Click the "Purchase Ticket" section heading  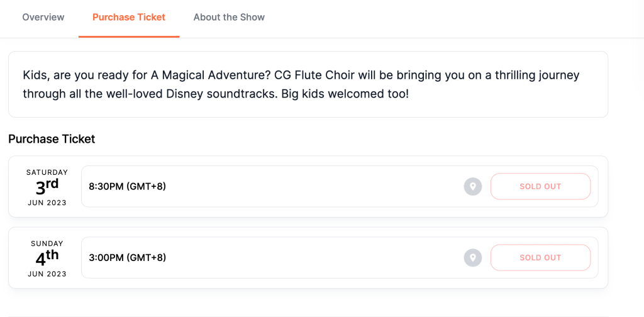pyautogui.click(x=52, y=139)
